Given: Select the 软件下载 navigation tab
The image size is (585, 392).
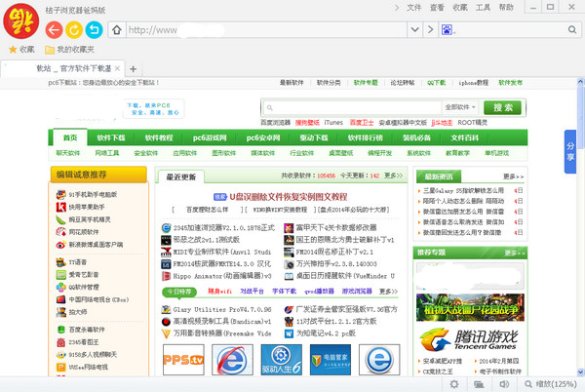Looking at the screenshot, I should tap(111, 137).
